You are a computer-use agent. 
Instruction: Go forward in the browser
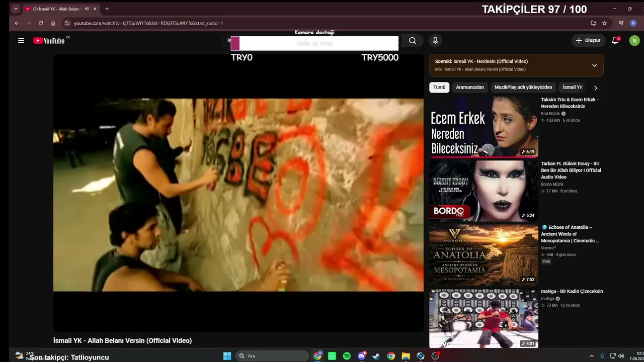tap(29, 23)
